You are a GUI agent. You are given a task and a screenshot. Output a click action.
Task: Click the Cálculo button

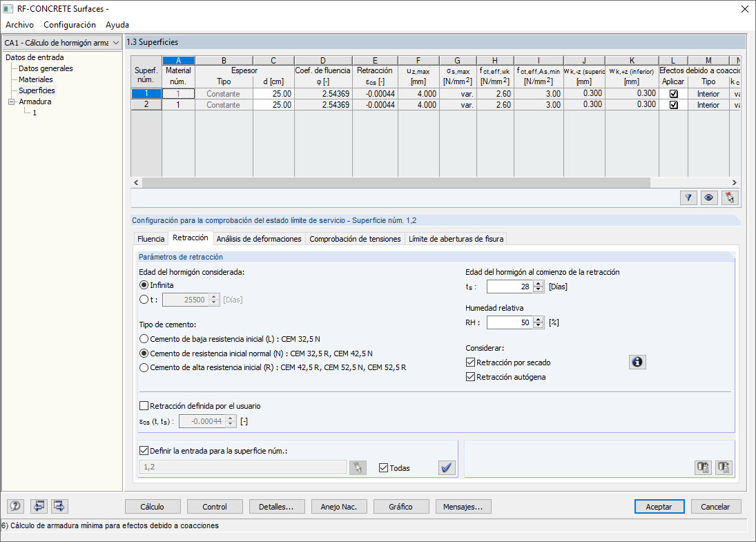[x=153, y=506]
